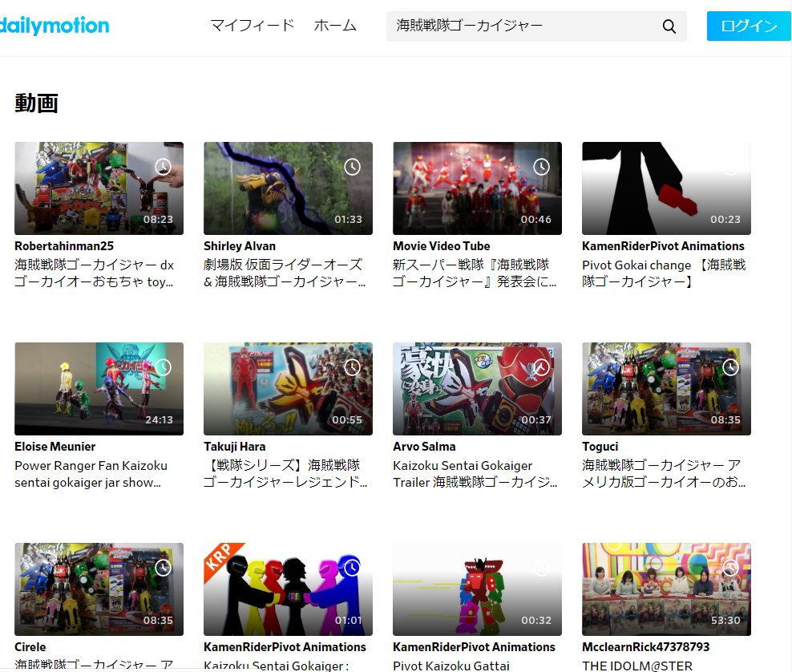Visit Cirele channel link

[x=30, y=647]
